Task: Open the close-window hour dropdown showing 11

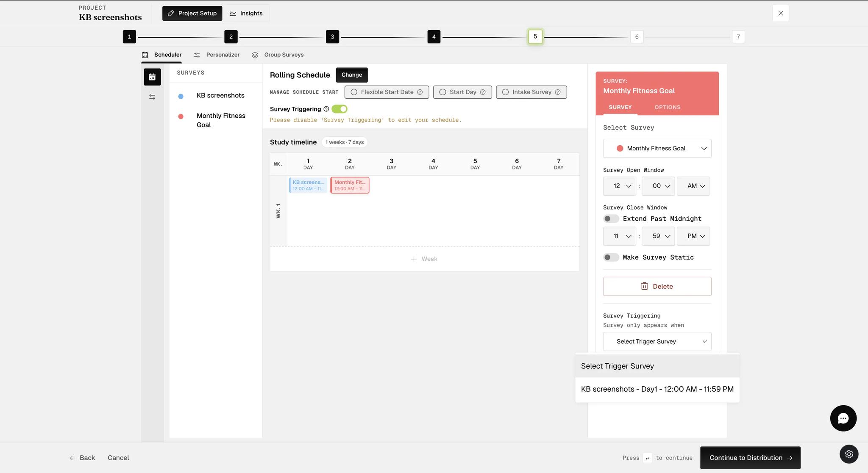Action: tap(620, 236)
